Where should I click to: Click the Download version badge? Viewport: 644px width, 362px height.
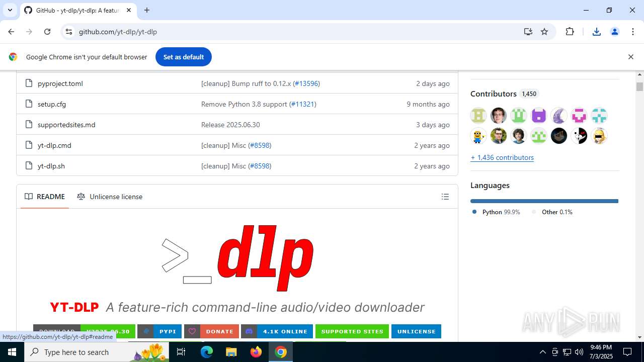click(84, 331)
